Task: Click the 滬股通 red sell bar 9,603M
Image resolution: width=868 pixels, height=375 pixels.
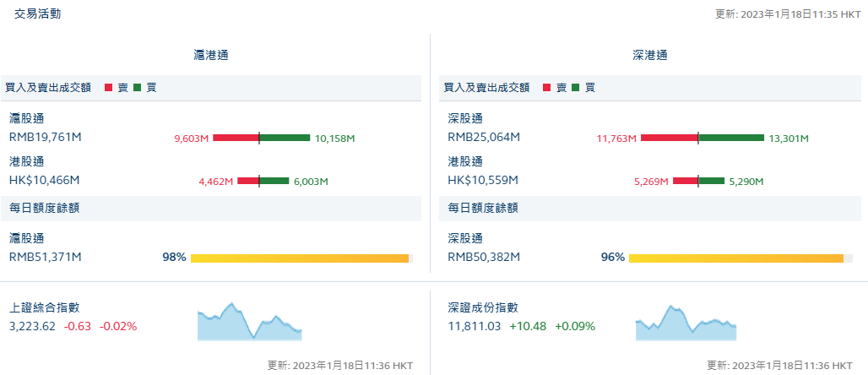Action: point(236,138)
